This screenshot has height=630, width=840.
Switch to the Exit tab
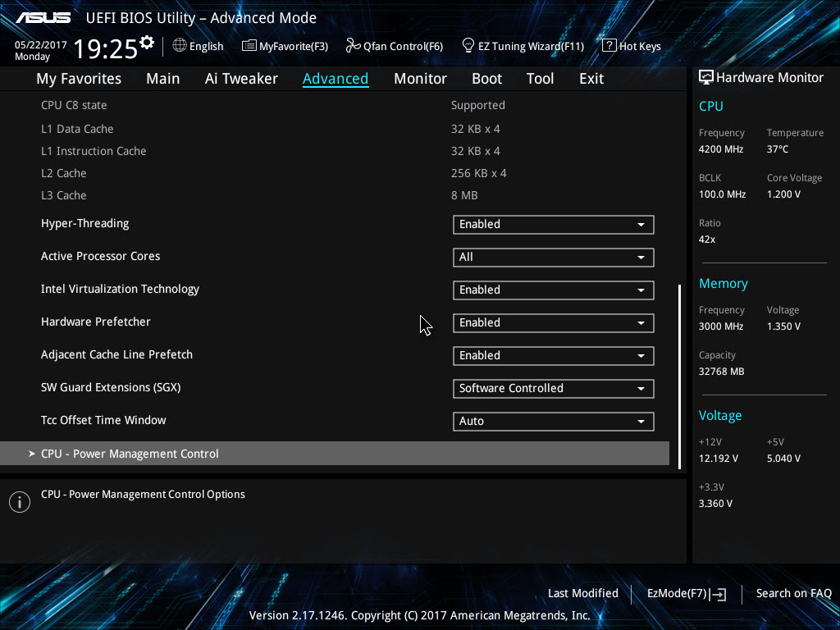(591, 79)
